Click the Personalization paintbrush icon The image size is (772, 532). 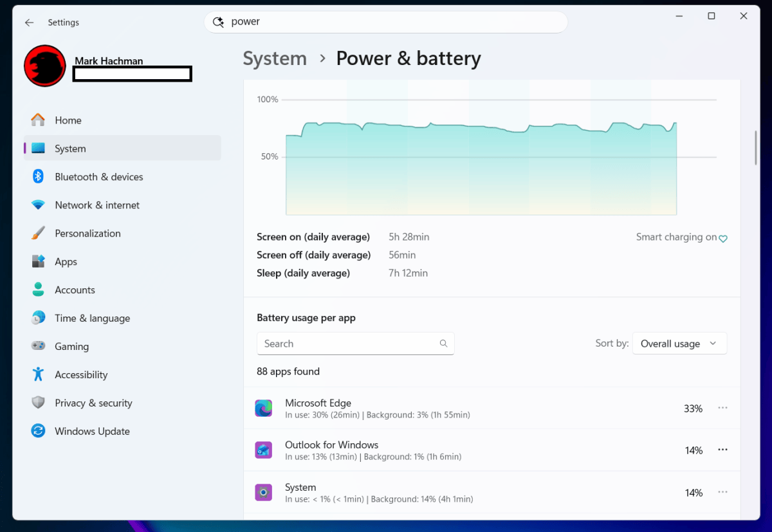pyautogui.click(x=39, y=234)
